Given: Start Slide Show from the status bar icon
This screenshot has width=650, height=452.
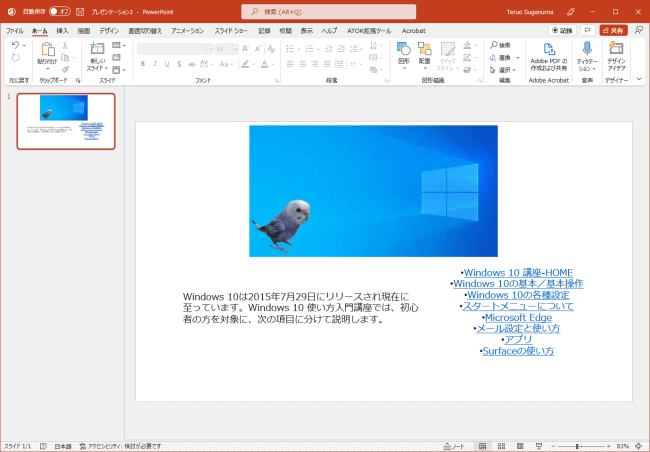Looking at the screenshot, I should (x=539, y=446).
